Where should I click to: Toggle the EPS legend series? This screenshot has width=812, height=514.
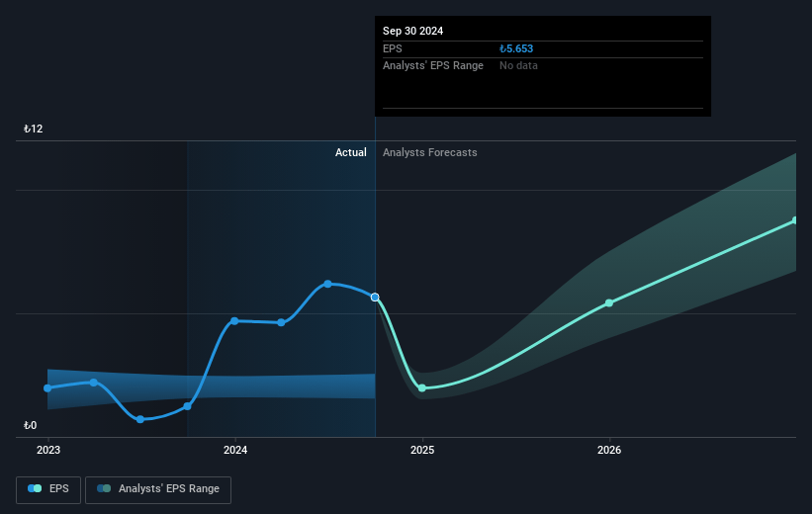48,489
